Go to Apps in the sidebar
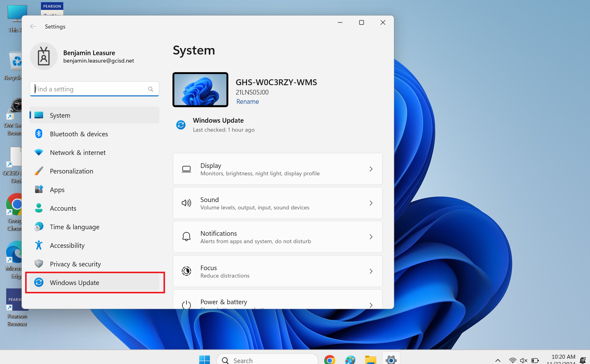The image size is (590, 364). 57,190
